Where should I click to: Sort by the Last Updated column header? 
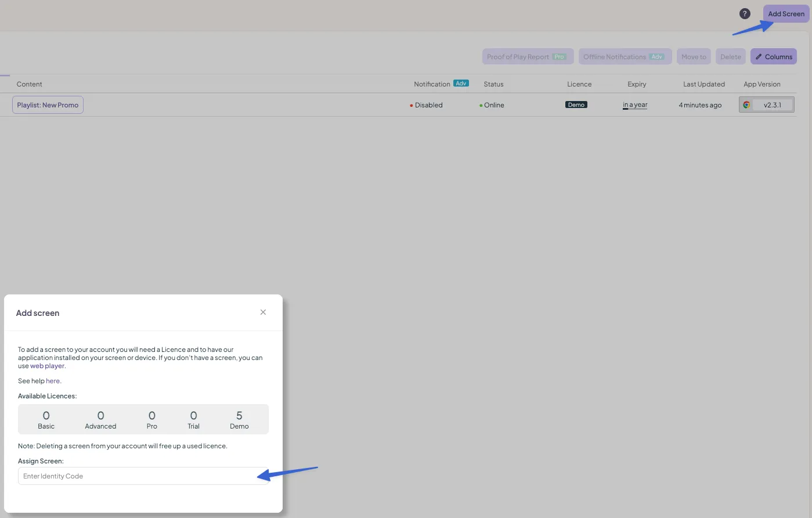coord(704,84)
